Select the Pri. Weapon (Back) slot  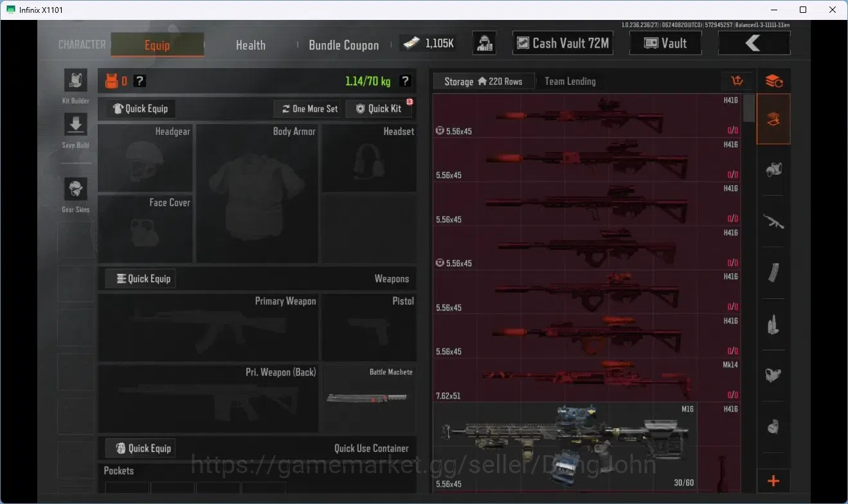[x=208, y=399]
